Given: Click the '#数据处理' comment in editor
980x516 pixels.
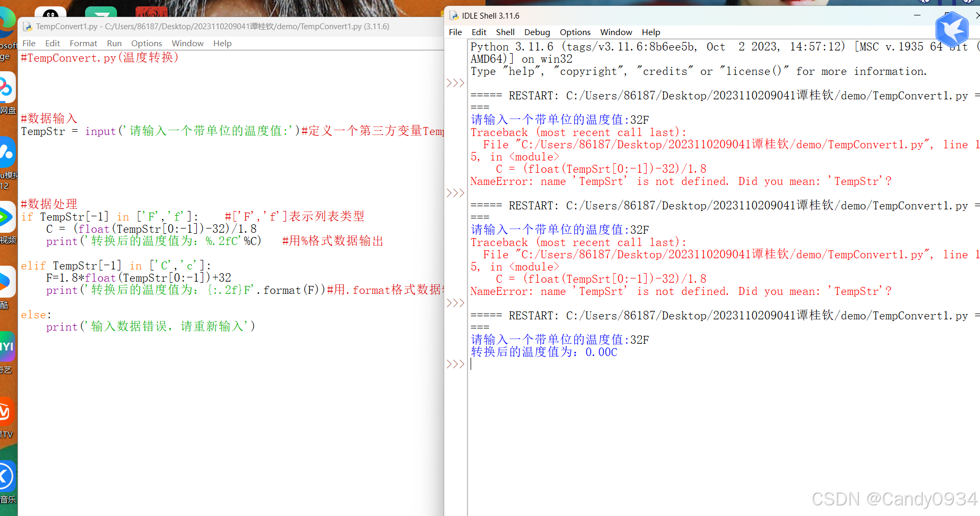Looking at the screenshot, I should pos(49,204).
